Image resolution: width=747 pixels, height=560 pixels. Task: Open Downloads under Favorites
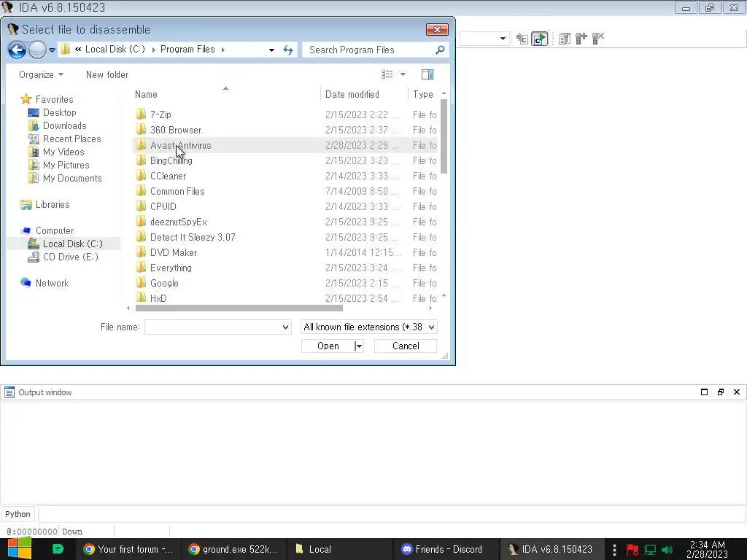click(65, 125)
